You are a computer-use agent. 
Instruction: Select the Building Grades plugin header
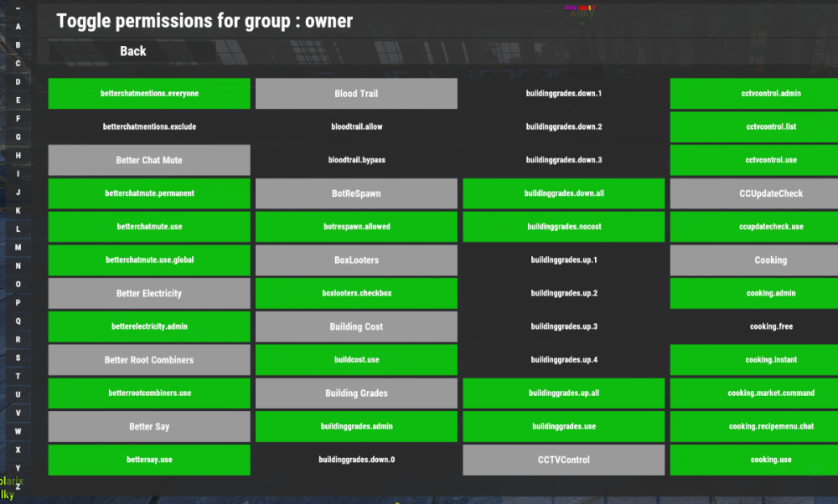(x=356, y=393)
